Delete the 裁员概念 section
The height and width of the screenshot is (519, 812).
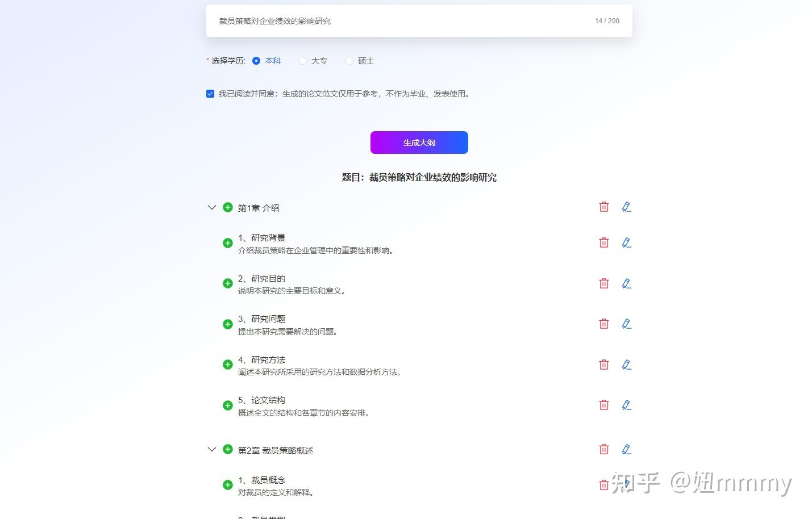[604, 485]
